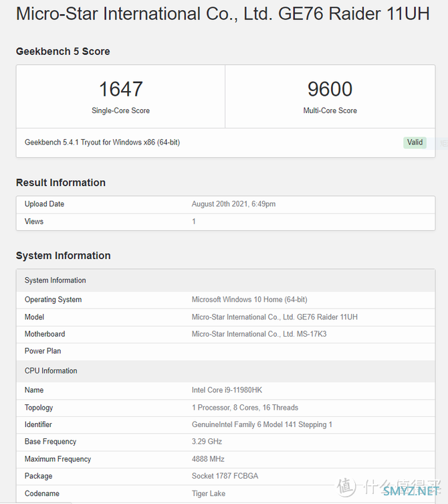Select '1 Processor, 8 Cores, 16 Threads'
Screen dimensions: 448x504
tap(245, 408)
